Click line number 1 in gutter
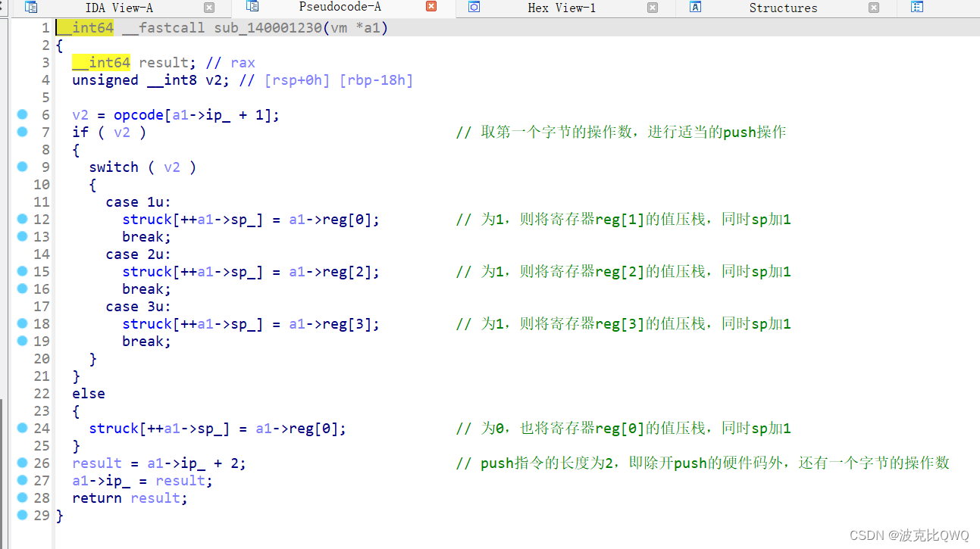 [x=45, y=28]
